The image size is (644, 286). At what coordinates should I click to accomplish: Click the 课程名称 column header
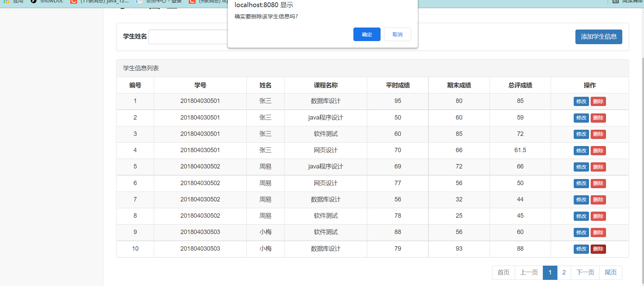tap(326, 85)
